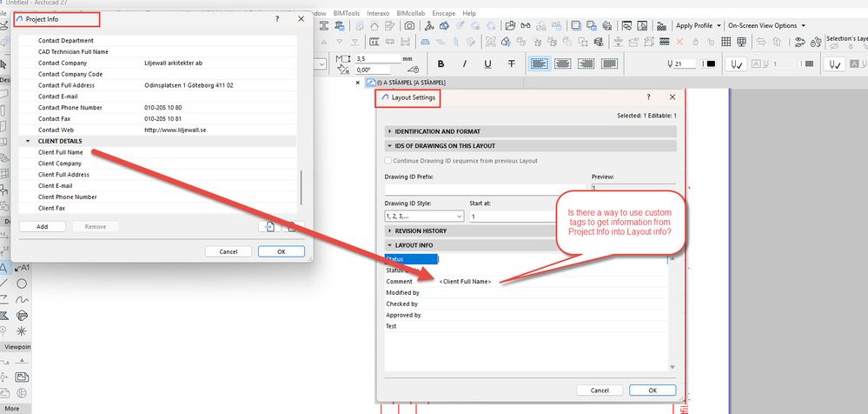Viewport: 868px width, 414px height.
Task: Click the steel beam profile icon
Action: pyautogui.click(x=324, y=25)
